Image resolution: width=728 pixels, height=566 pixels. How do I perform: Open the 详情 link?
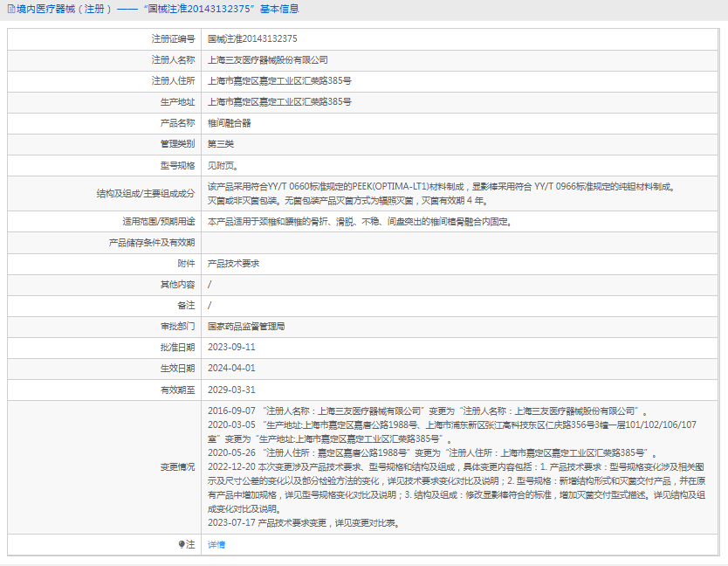click(x=216, y=545)
